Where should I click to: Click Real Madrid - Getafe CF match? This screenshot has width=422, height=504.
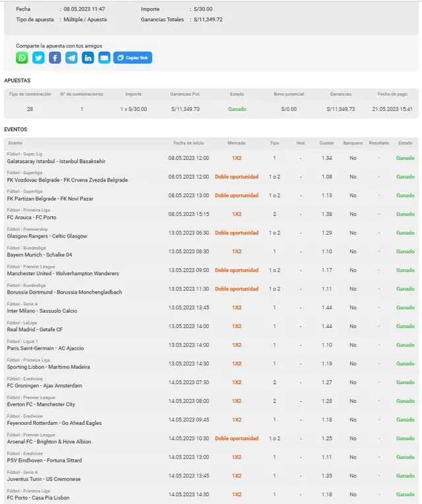[35, 329]
